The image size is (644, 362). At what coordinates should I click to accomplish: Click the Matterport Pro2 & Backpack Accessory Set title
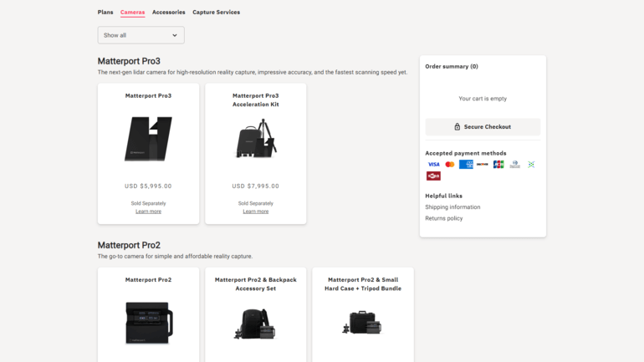255,284
